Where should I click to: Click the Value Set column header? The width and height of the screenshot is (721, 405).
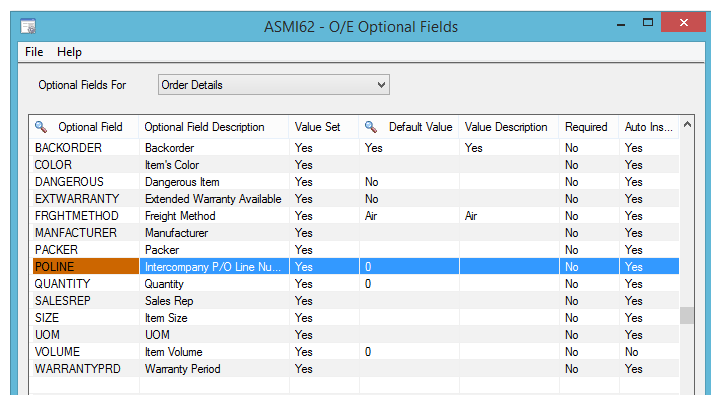[317, 127]
